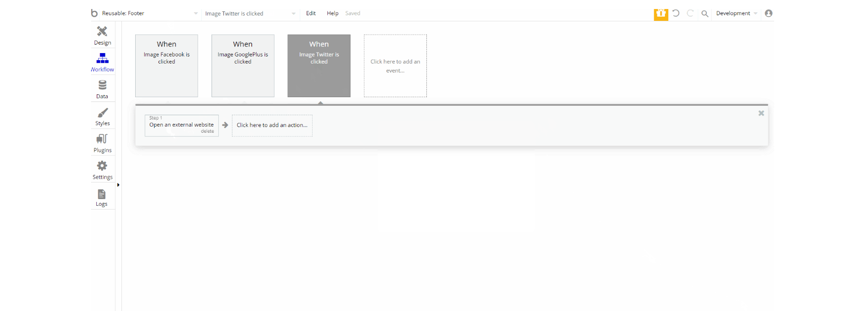Delete the Step 1 action

(207, 131)
